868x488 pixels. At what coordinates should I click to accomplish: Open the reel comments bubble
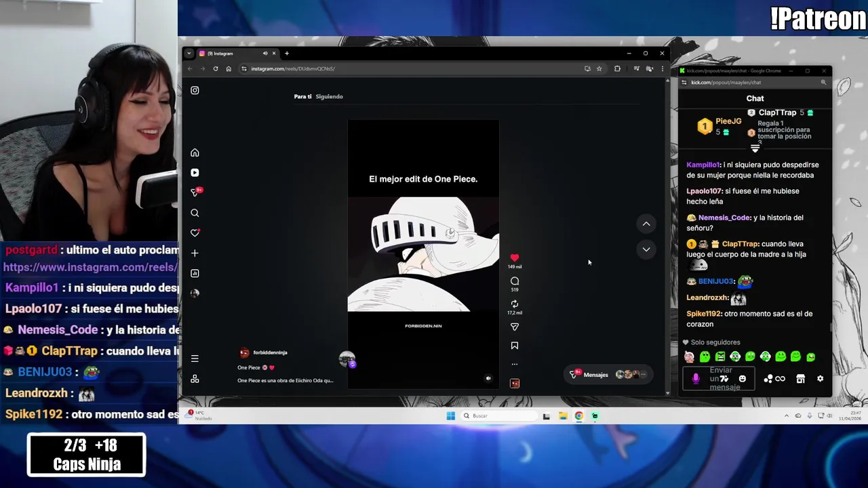pyautogui.click(x=515, y=281)
